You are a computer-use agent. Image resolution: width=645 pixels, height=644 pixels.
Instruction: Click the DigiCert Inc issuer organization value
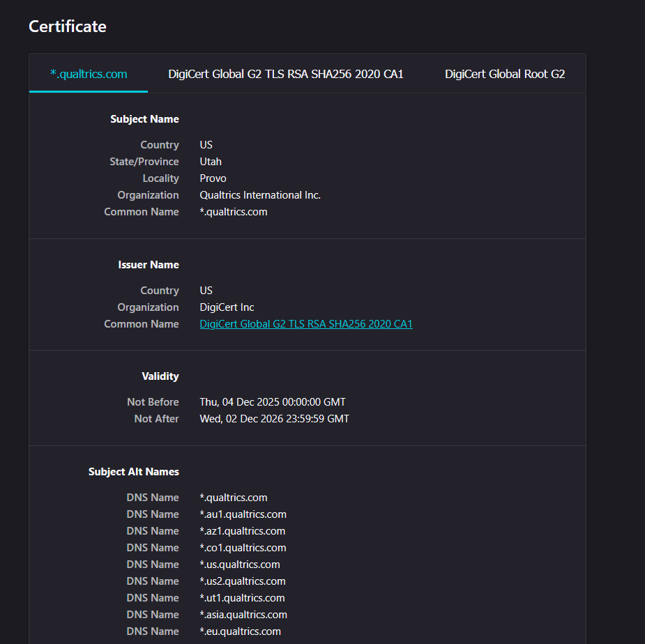[x=227, y=307]
